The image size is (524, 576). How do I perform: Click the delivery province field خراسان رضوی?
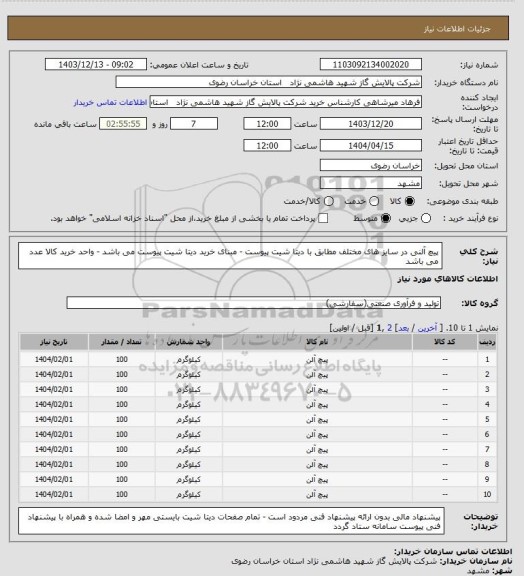pyautogui.click(x=371, y=165)
